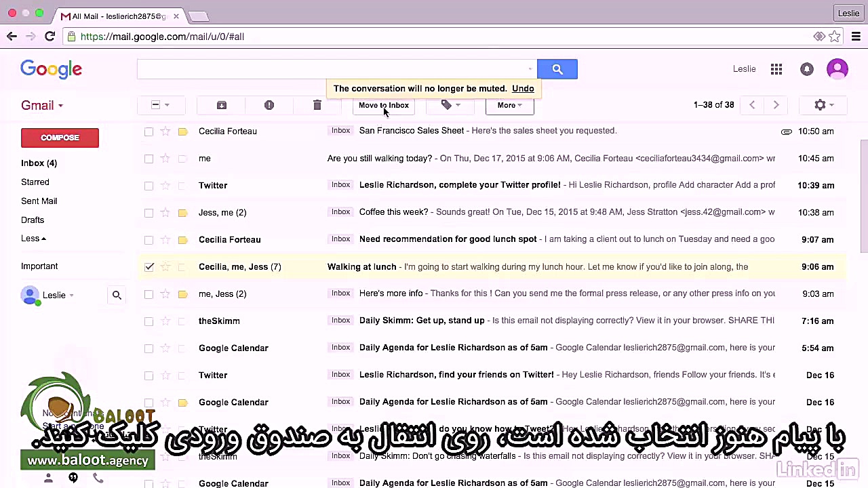Report the selected email as spam
Screen dimensions: 868x488
click(x=269, y=105)
